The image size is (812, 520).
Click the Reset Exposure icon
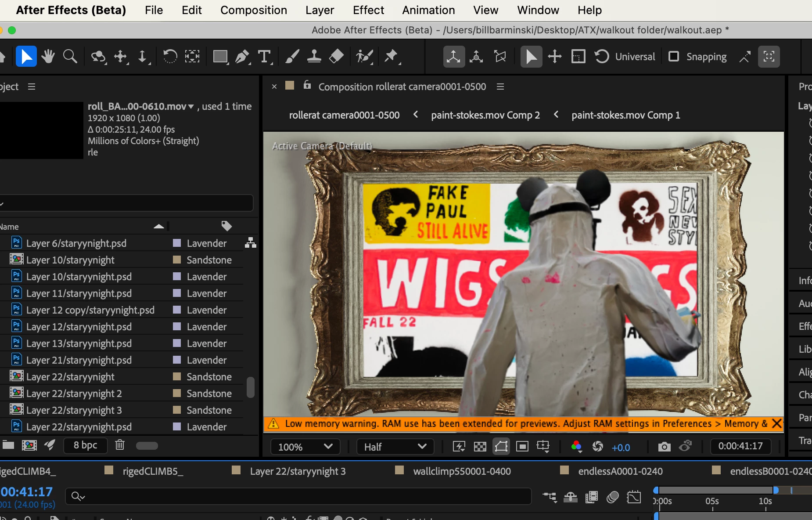click(x=597, y=447)
